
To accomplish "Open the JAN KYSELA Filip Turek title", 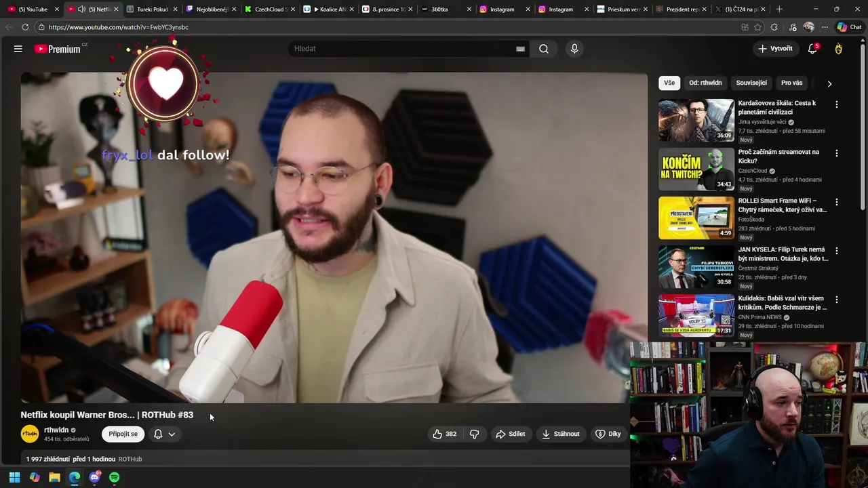I will (x=783, y=254).
